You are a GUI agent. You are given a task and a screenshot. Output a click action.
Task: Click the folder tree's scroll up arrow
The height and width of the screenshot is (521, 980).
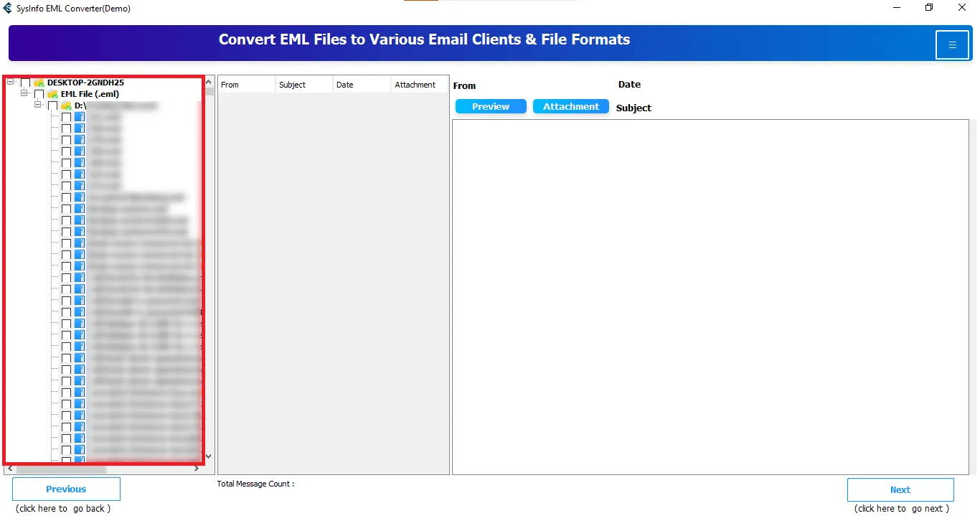pos(209,81)
